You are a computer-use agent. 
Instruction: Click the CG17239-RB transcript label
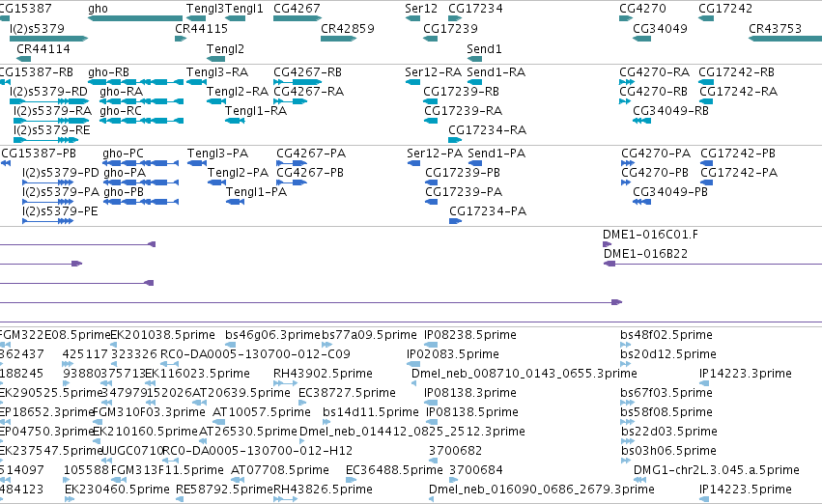462,91
